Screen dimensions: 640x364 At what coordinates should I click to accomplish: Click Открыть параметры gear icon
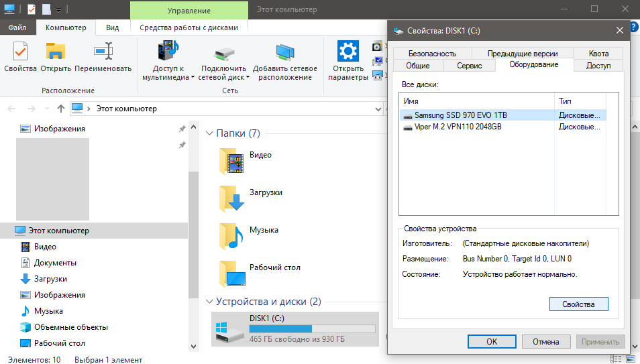pos(348,52)
